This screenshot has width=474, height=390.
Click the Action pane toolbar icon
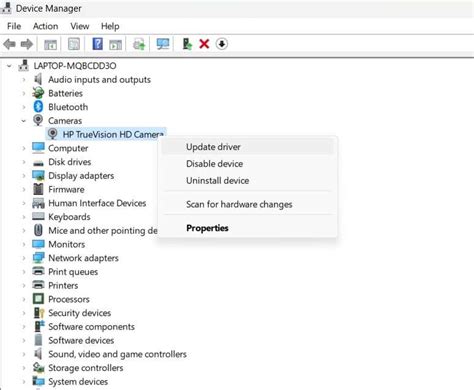tap(115, 44)
